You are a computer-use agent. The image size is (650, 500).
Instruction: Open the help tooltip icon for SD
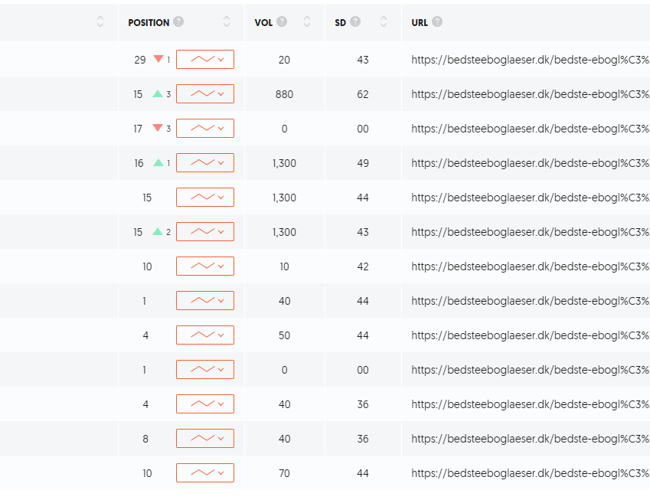coord(356,22)
